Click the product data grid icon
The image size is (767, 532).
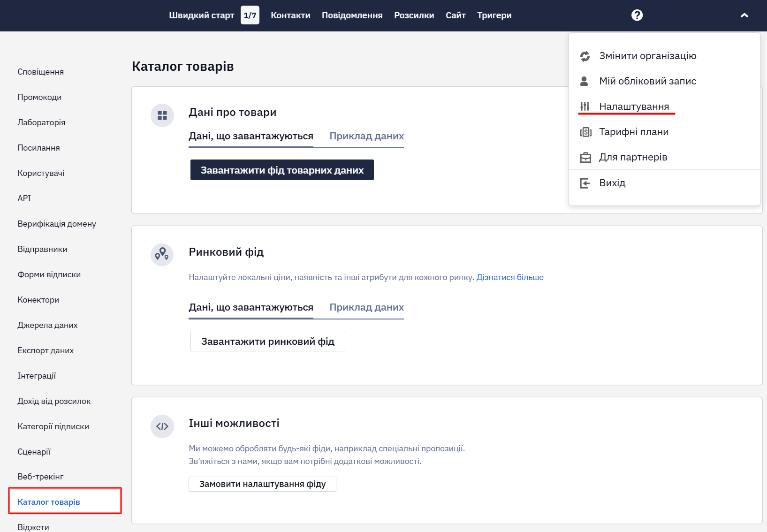(162, 115)
